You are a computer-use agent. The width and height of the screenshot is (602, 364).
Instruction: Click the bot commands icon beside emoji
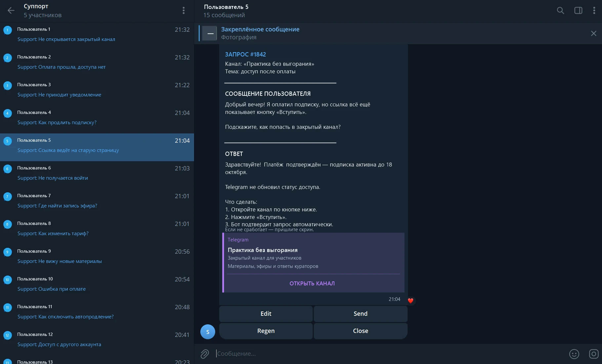tap(594, 354)
